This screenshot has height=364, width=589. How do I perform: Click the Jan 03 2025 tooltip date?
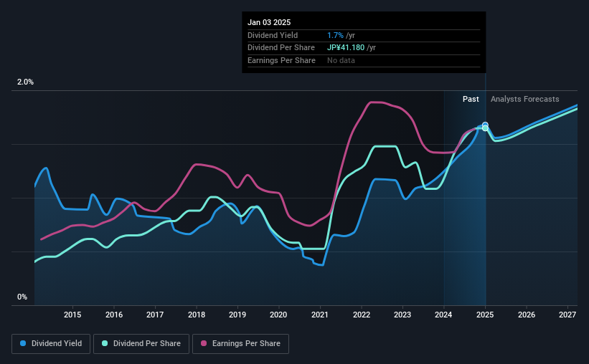(269, 22)
